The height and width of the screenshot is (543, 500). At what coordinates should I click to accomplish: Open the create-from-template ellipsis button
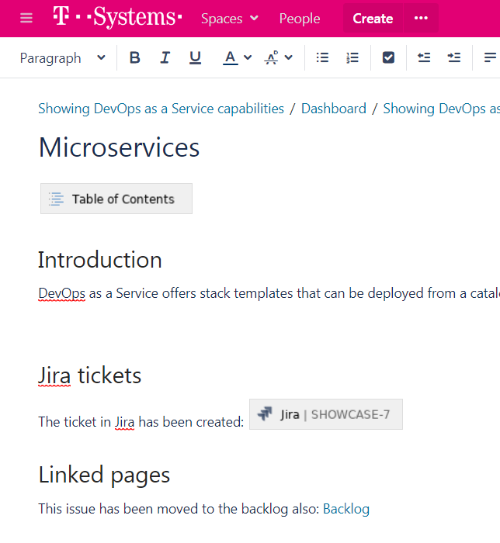coord(421,18)
